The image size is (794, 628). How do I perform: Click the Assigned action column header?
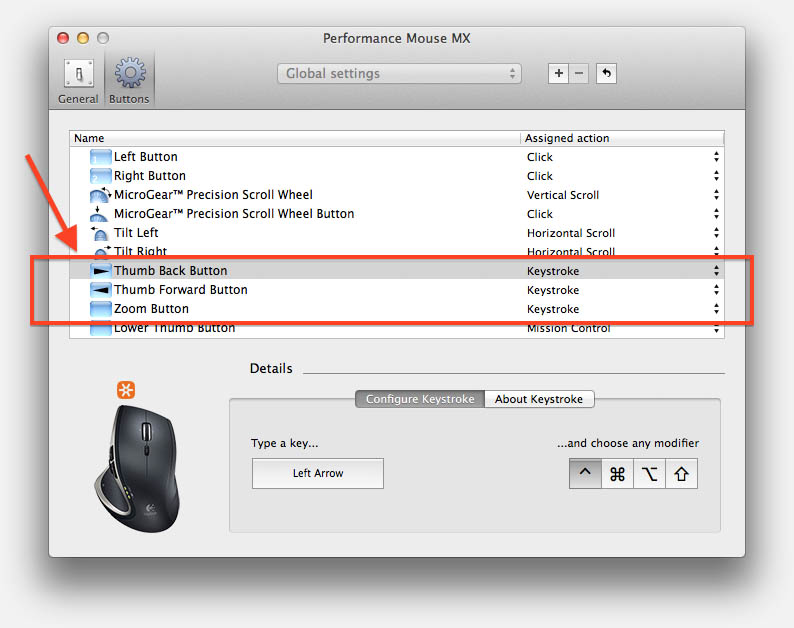tap(622, 138)
